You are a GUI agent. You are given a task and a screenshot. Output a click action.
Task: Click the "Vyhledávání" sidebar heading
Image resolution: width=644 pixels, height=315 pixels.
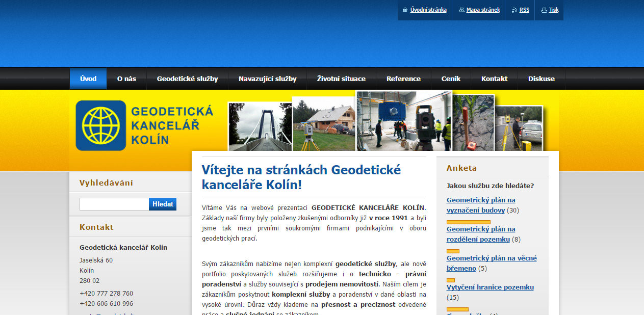tap(106, 183)
